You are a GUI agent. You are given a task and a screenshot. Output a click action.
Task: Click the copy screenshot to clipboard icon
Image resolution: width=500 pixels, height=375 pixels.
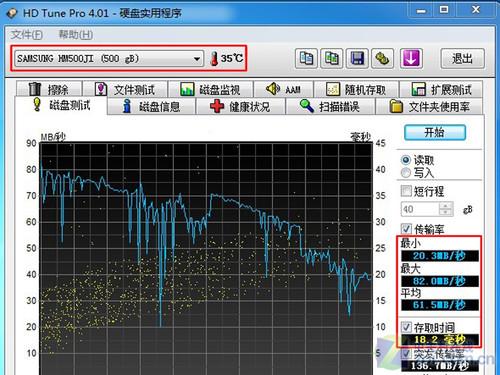pyautogui.click(x=332, y=58)
